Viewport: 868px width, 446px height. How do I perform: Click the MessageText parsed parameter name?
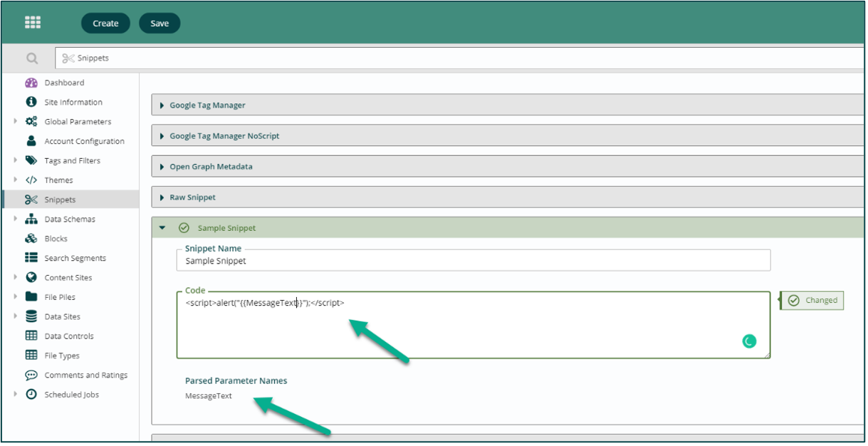(x=209, y=396)
